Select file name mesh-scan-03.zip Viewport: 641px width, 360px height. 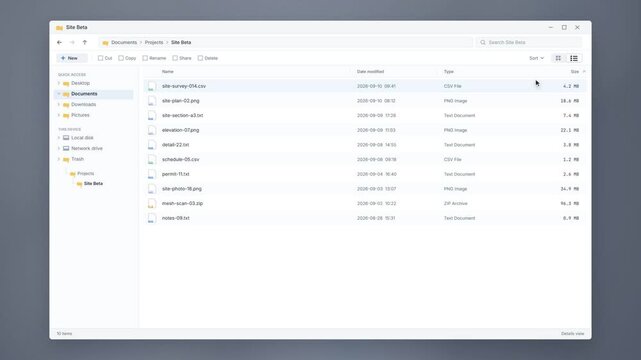point(182,203)
